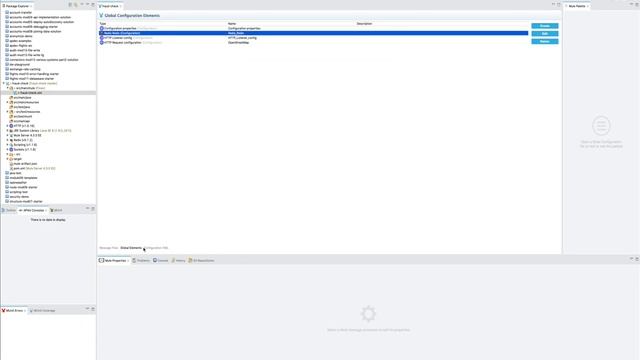The height and width of the screenshot is (360, 640).
Task: Collapse the fraud-check project node
Action: 4,83
